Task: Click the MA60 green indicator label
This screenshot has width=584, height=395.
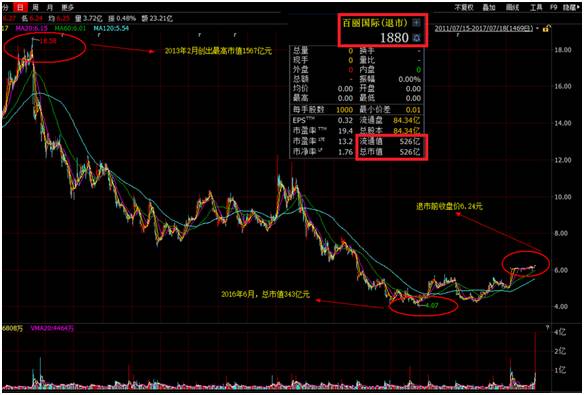Action: (x=71, y=28)
